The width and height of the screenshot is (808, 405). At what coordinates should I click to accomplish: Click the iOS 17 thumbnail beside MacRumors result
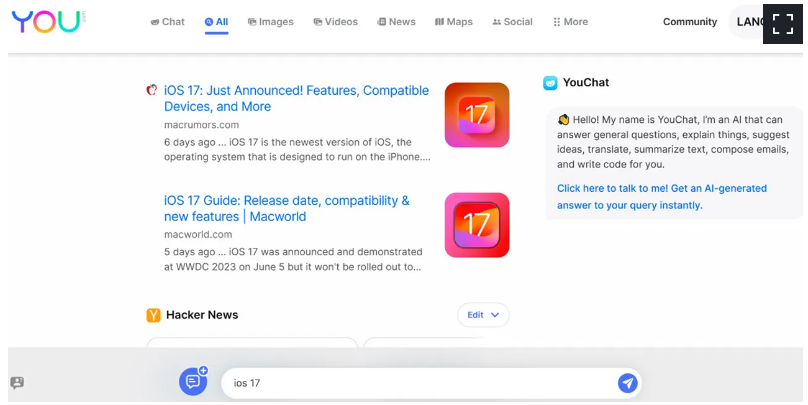(477, 114)
